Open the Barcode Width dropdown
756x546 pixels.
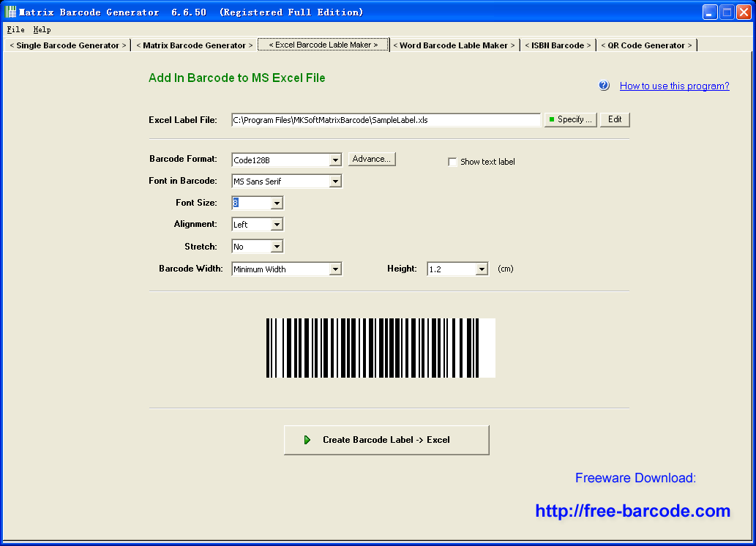[337, 269]
